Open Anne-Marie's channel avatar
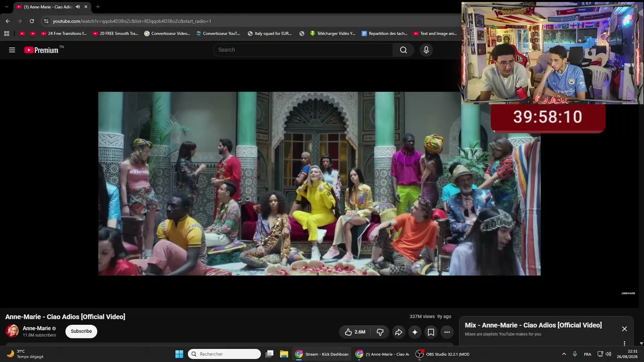This screenshot has width=644, height=362. point(12,331)
